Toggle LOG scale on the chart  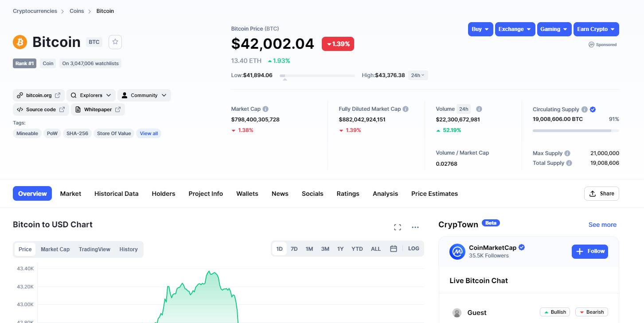[414, 249]
